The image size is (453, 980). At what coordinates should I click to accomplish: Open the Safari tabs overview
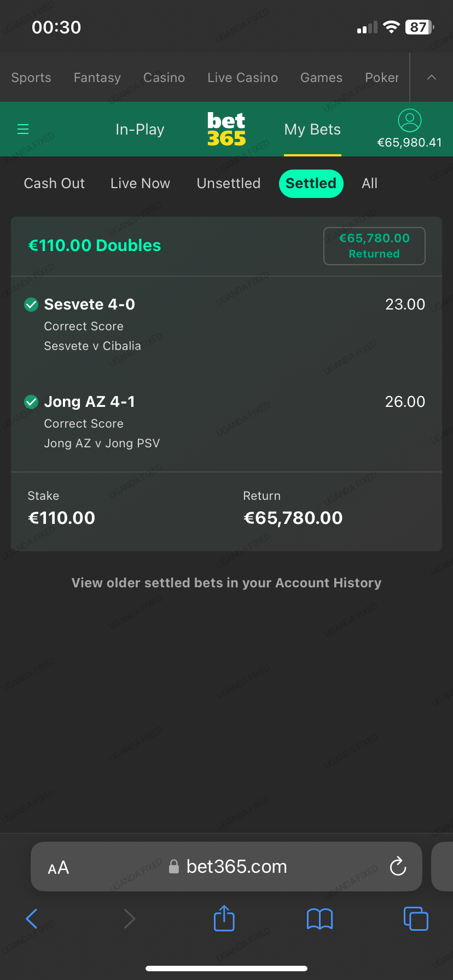point(416,918)
